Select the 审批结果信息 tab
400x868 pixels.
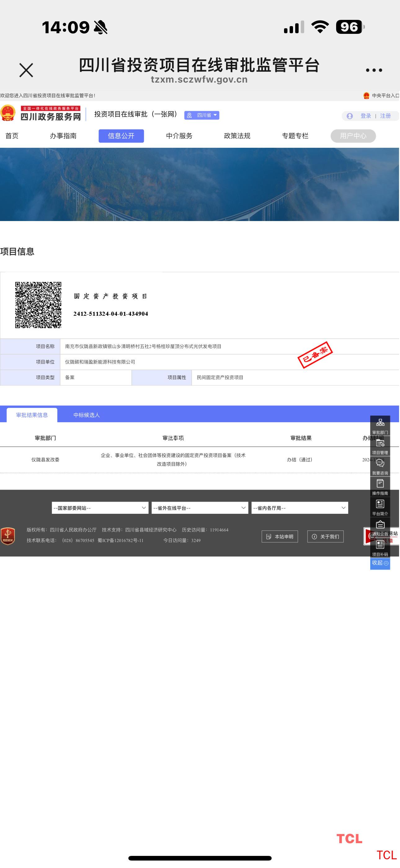(x=32, y=415)
